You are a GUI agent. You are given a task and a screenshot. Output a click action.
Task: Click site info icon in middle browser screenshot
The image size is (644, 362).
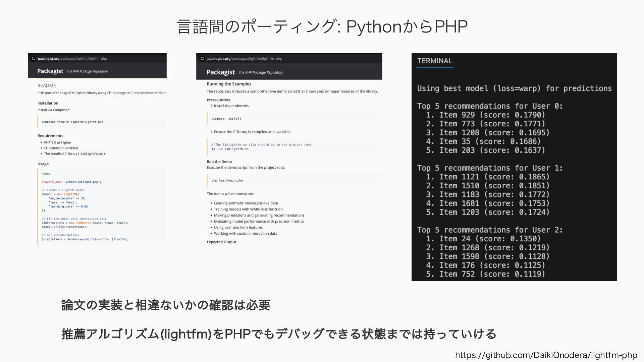point(202,59)
